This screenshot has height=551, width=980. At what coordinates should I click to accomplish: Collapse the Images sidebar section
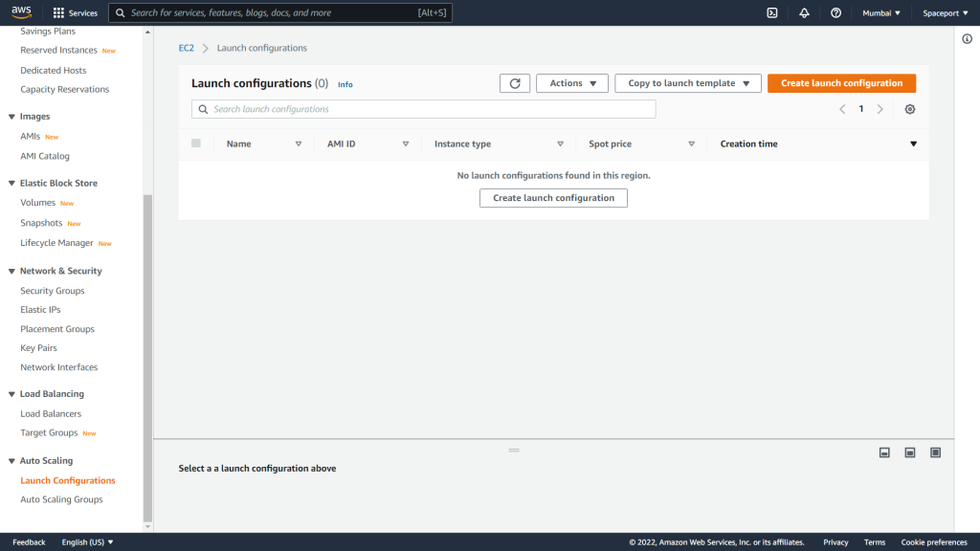tap(11, 117)
